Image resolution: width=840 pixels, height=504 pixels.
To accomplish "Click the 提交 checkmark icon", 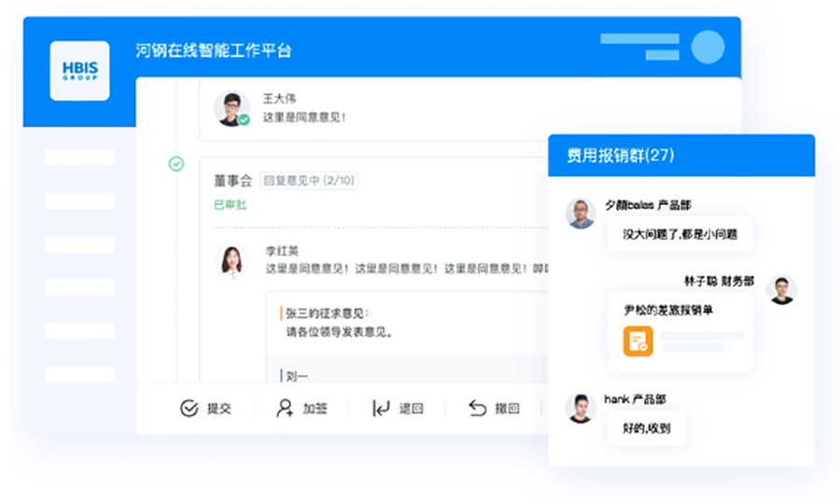I will point(189,408).
